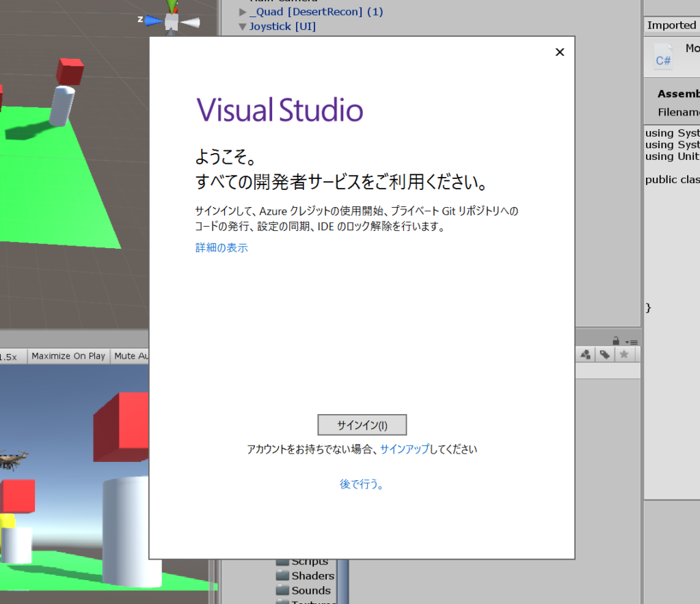Viewport: 700px width, 604px height.
Task: Click the scene gizmo center cube
Action: point(172,22)
